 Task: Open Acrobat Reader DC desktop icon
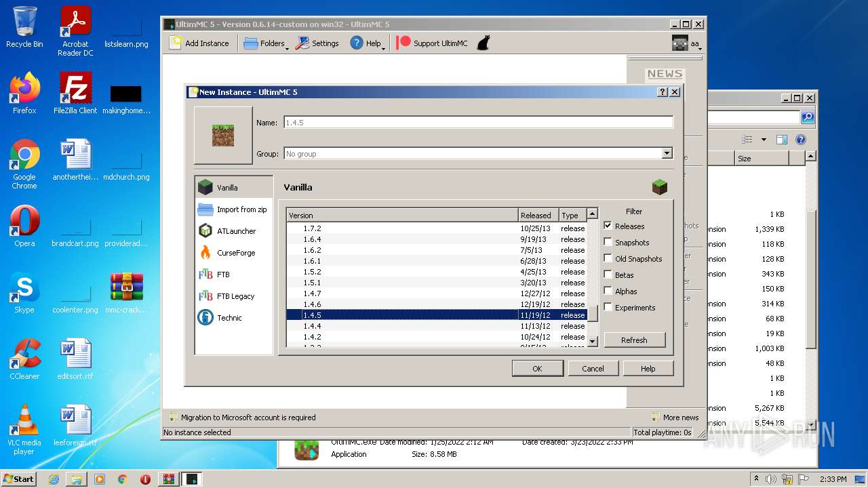click(75, 31)
